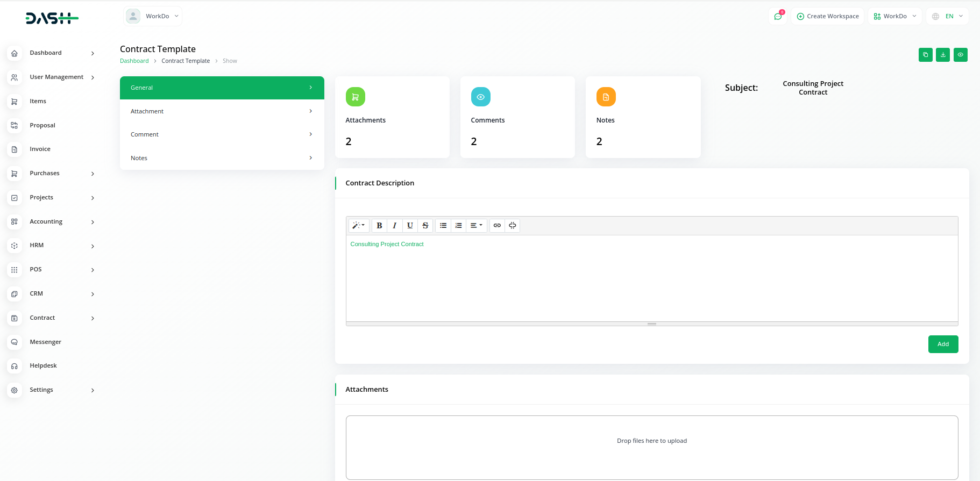
Task: Click the green eye preview icon
Action: pyautogui.click(x=960, y=55)
